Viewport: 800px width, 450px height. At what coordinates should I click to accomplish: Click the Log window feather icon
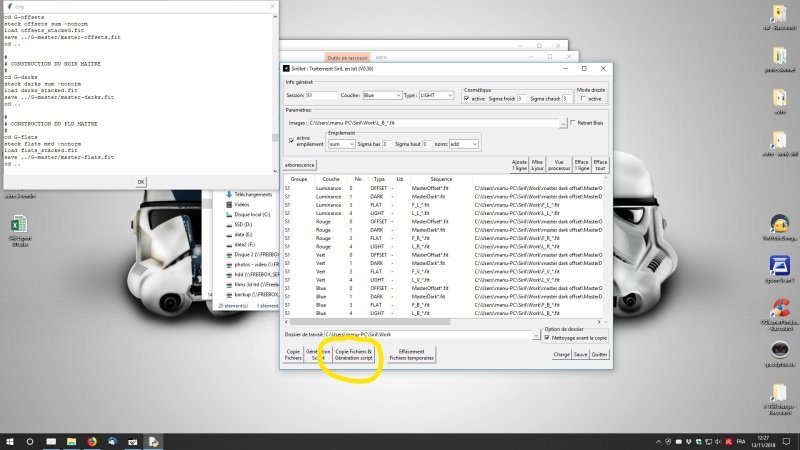point(10,7)
